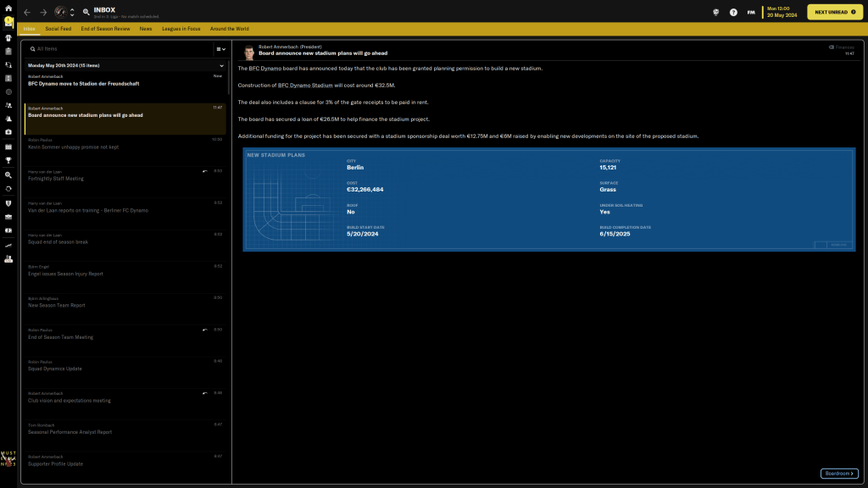
Task: Click the Boardroom button
Action: (838, 474)
